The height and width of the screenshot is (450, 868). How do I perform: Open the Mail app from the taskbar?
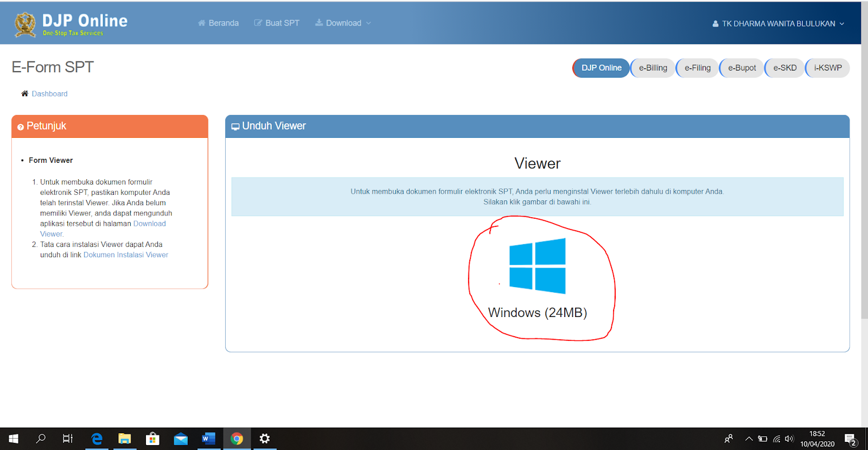(x=181, y=439)
